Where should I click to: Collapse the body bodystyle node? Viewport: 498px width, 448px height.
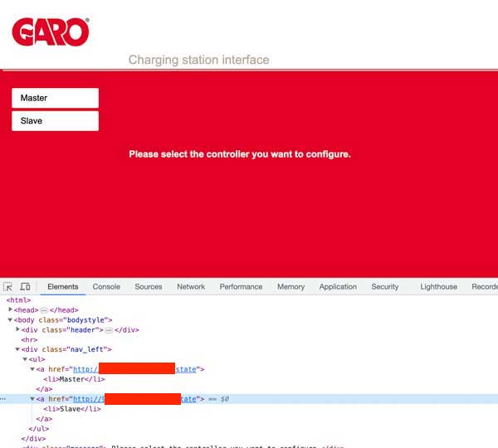[x=10, y=319]
